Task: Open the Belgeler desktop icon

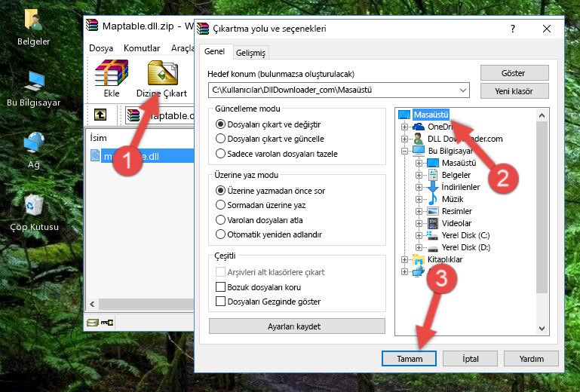Action: tap(33, 28)
